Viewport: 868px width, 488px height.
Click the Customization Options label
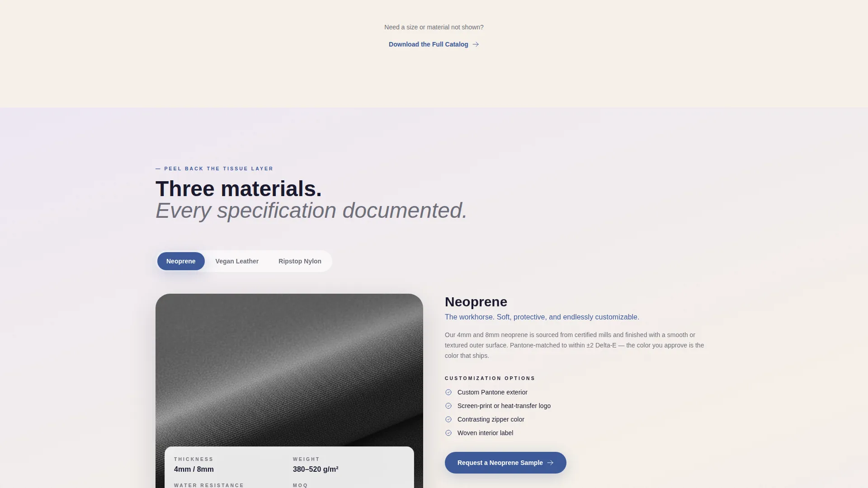click(x=490, y=378)
